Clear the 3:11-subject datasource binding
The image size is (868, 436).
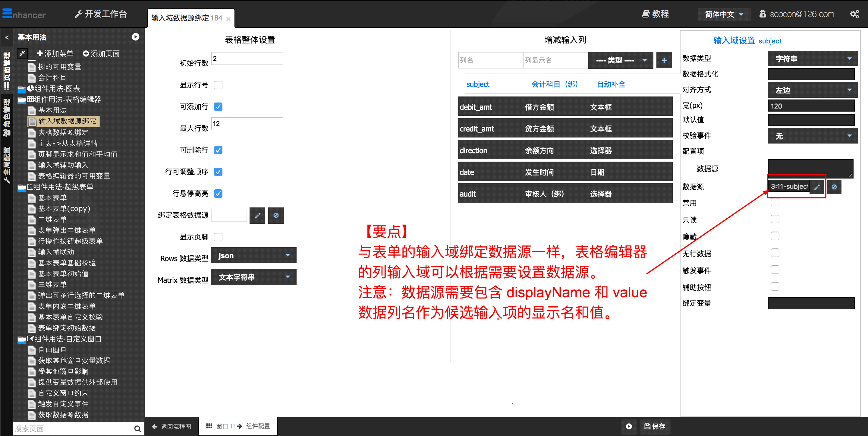pyautogui.click(x=834, y=187)
